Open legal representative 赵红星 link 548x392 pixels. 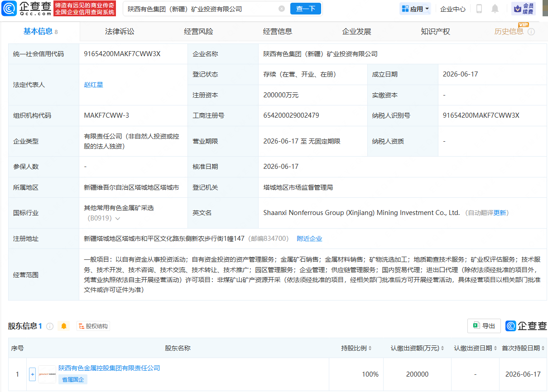[x=93, y=85]
